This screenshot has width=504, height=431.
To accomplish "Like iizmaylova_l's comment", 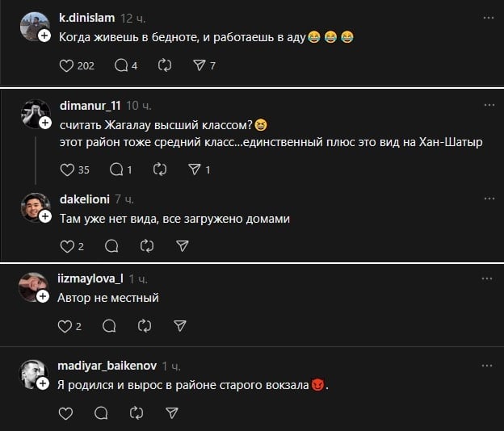I will coord(66,326).
